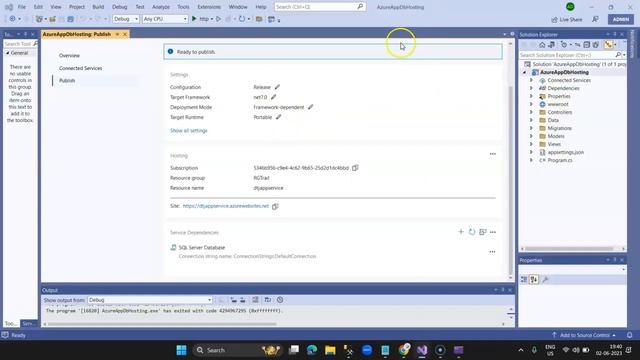The height and width of the screenshot is (360, 640).
Task: Open Windows Start menu
Action: click(181, 350)
